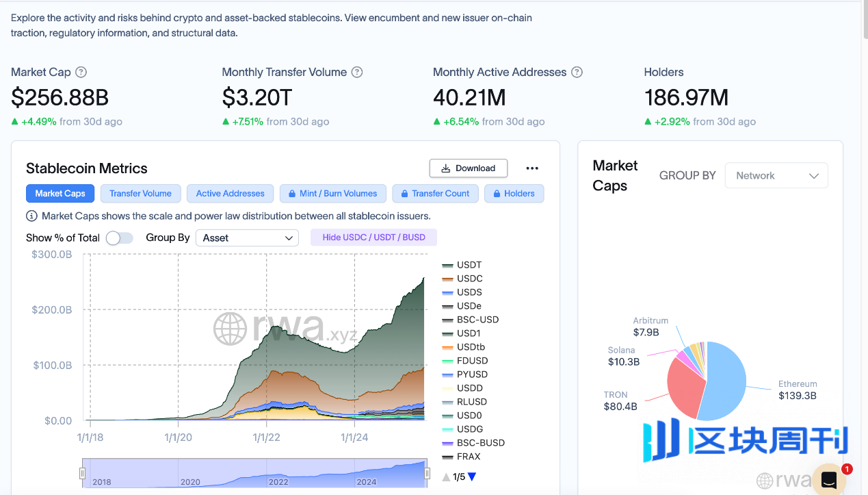This screenshot has height=495, width=868.
Task: Toggle the Show % of Total switch
Action: point(119,238)
